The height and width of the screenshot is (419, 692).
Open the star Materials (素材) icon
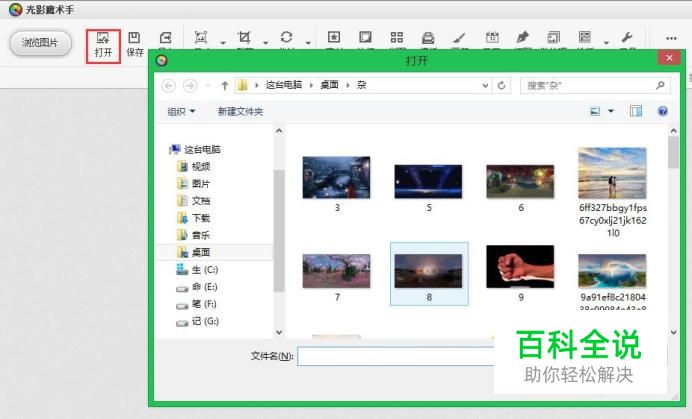(x=334, y=38)
